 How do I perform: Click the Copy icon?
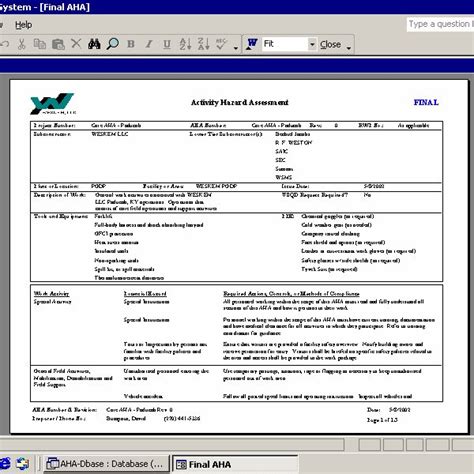click(x=40, y=44)
